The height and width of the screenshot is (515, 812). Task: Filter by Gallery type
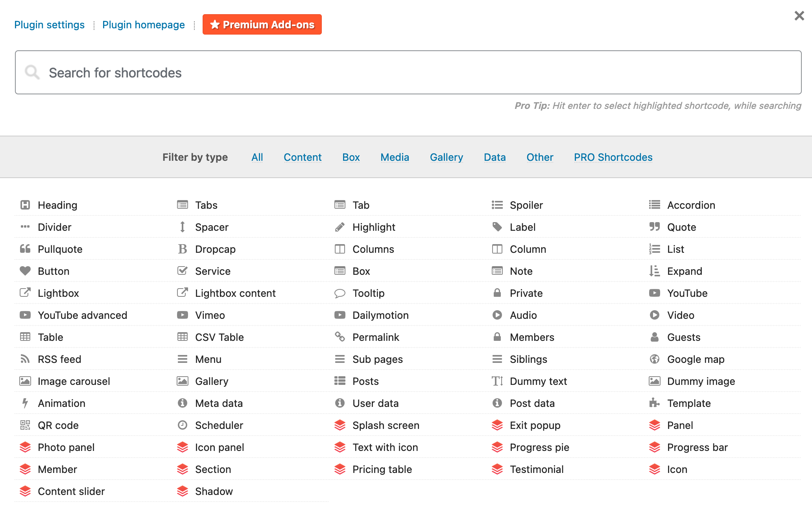click(446, 157)
